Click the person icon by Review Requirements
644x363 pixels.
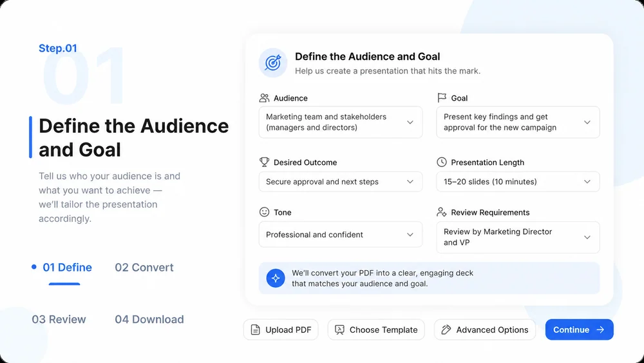pyautogui.click(x=442, y=212)
